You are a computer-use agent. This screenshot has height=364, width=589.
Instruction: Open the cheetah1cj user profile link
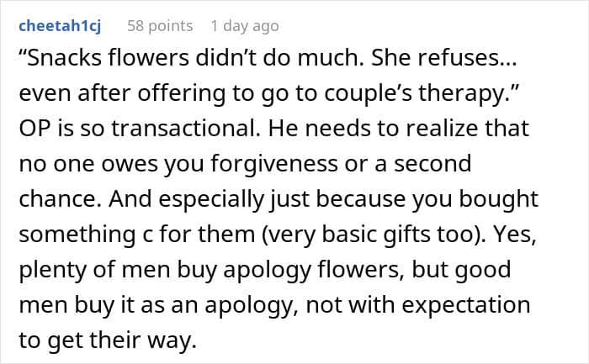pyautogui.click(x=60, y=26)
